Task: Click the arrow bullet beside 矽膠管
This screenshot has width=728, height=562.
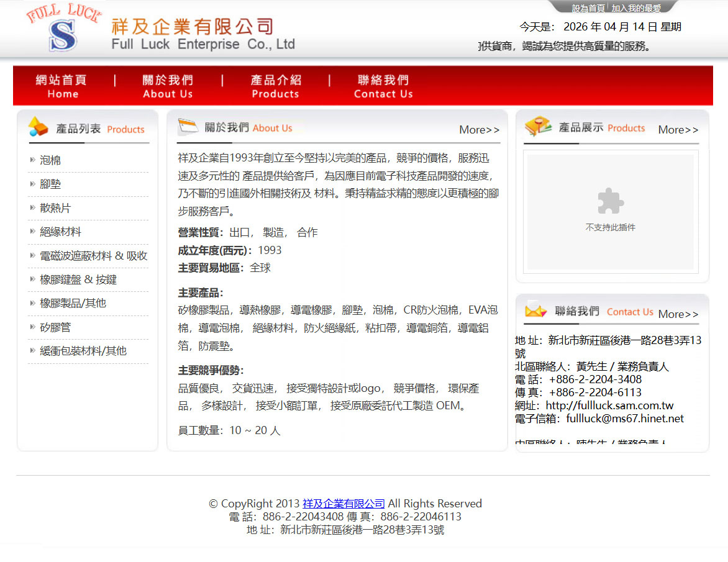Action: [x=32, y=327]
